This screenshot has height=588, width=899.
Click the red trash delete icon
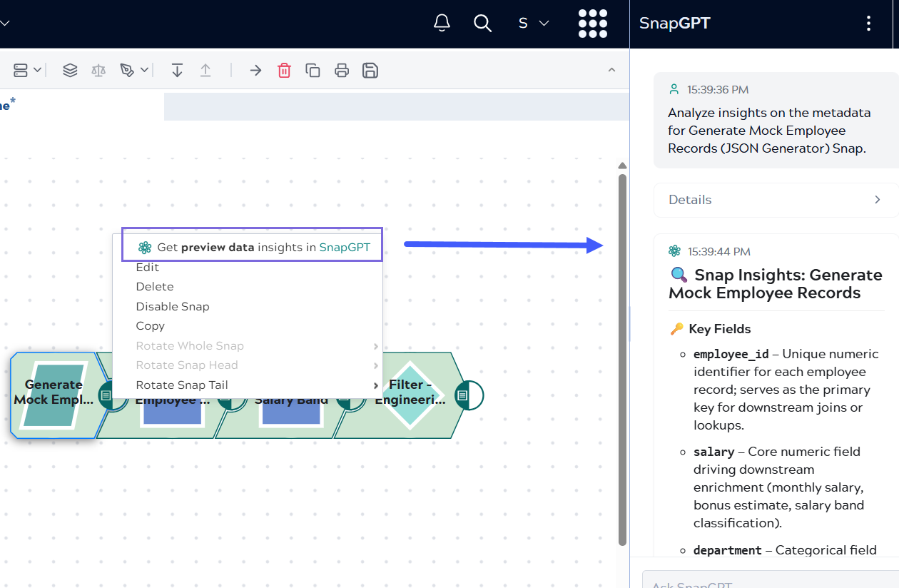coord(284,70)
